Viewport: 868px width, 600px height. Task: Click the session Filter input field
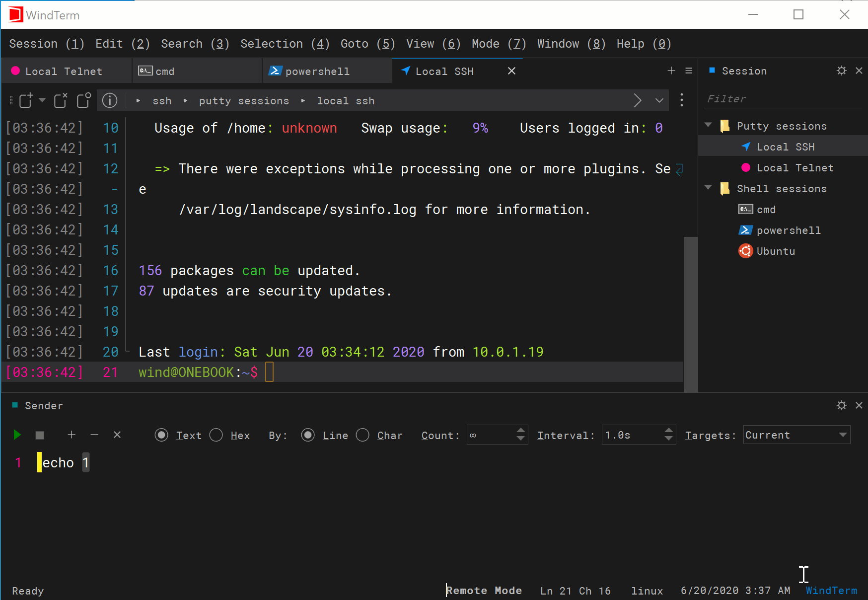pyautogui.click(x=784, y=99)
